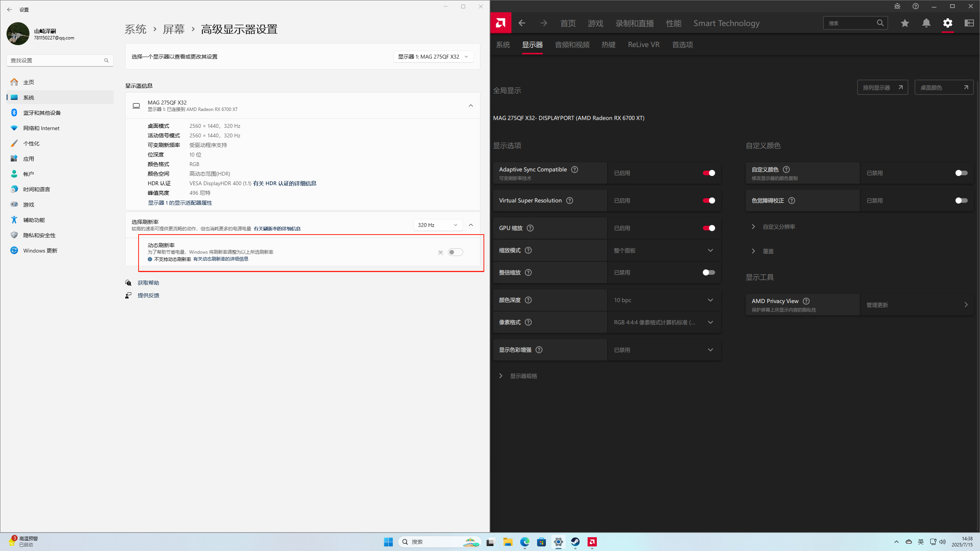
Task: Enable 整倍缩放 toggle
Action: click(709, 272)
